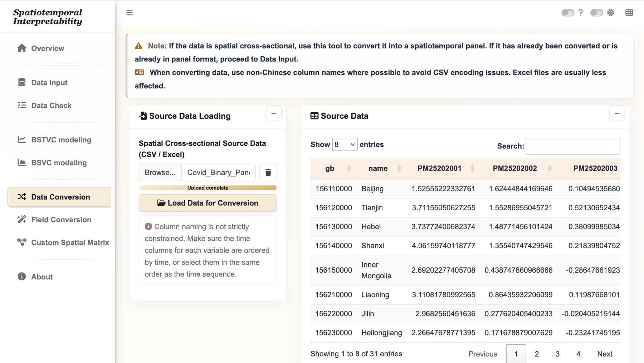Click Previous pagination link
Viewport: 644px width, 363px height.
point(483,354)
